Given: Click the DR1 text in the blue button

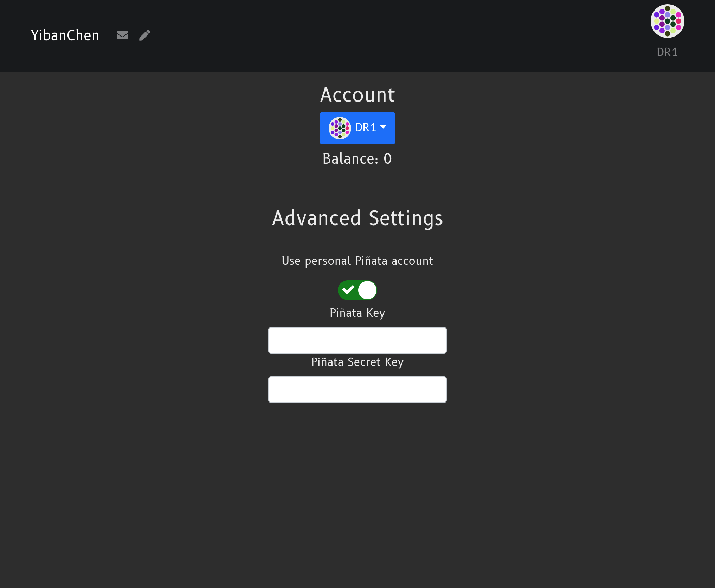Looking at the screenshot, I should coord(366,128).
